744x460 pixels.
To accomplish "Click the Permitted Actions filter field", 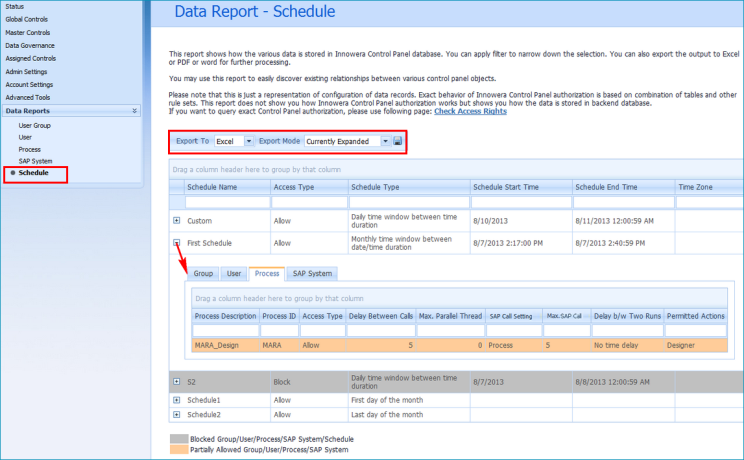I will pyautogui.click(x=696, y=330).
